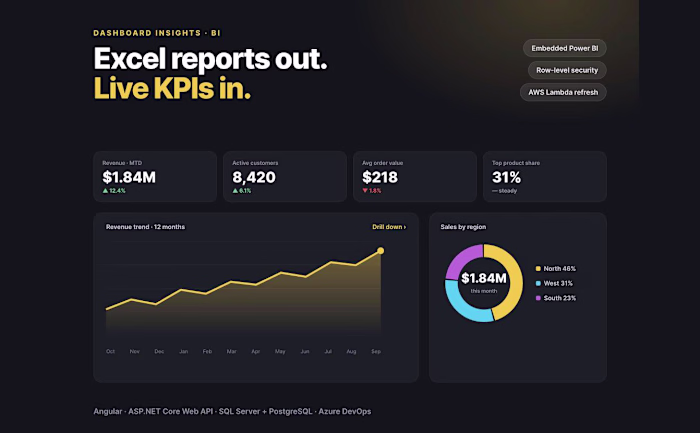Click the 'Oct' axis label
The height and width of the screenshot is (433, 700).
[x=110, y=351]
